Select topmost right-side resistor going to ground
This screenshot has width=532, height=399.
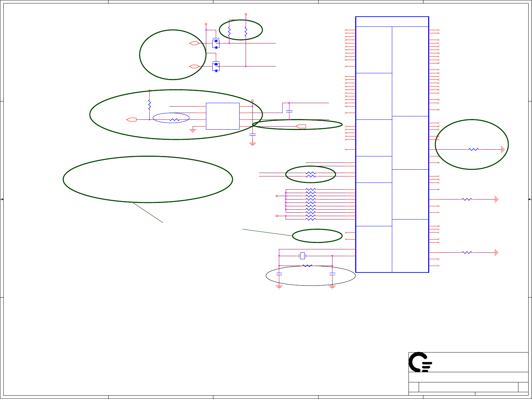(473, 149)
